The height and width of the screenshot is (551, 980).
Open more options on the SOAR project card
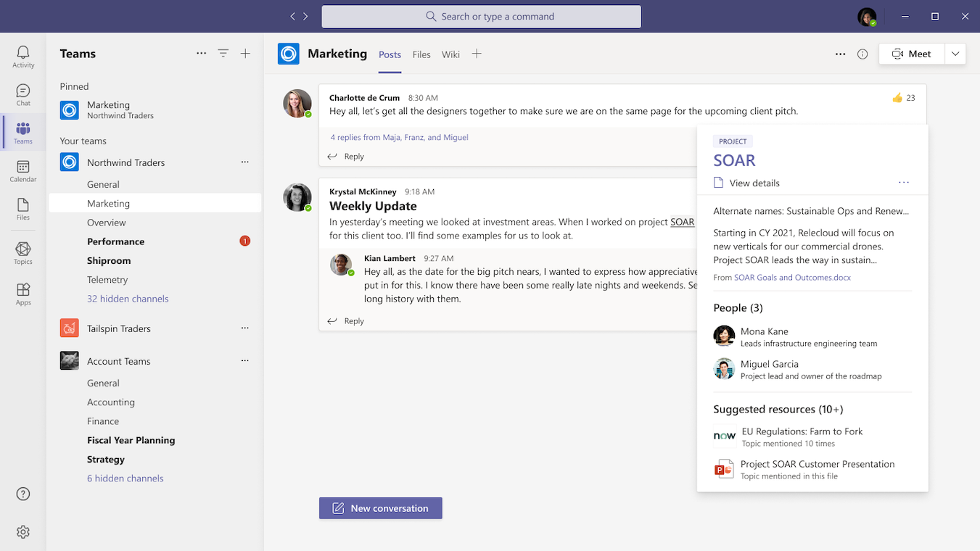tap(903, 182)
